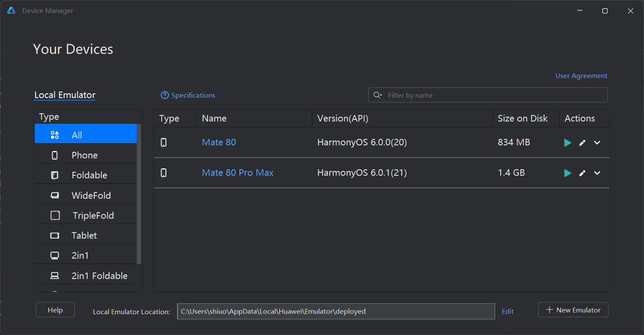644x335 pixels.
Task: Click the Help button
Action: (55, 310)
